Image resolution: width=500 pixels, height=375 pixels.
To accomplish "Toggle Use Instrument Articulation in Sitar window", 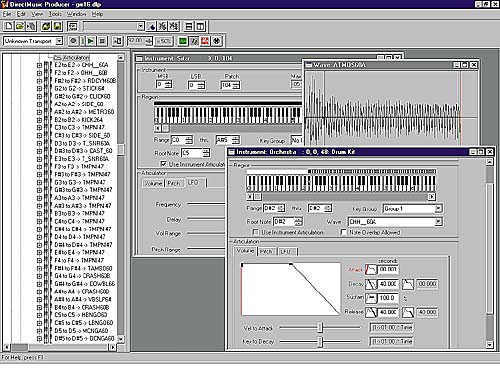I will coord(163,164).
